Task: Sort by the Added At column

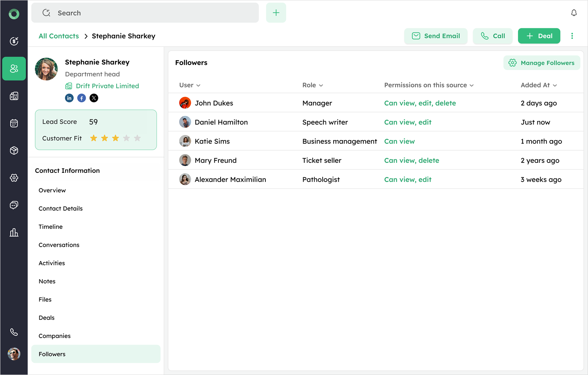Action: [x=538, y=85]
